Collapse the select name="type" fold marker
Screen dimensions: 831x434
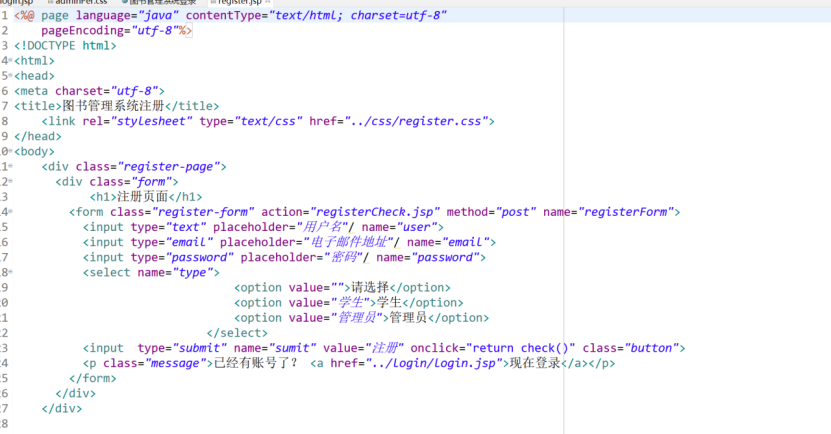coord(11,272)
